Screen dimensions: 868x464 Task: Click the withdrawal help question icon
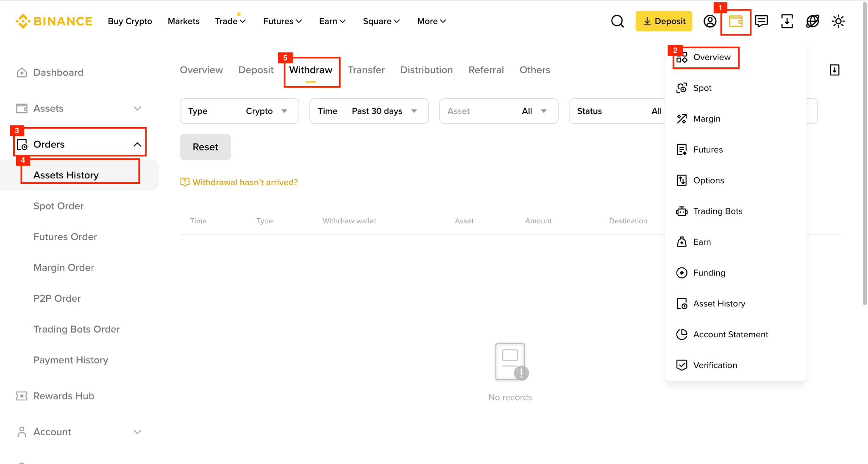click(185, 182)
